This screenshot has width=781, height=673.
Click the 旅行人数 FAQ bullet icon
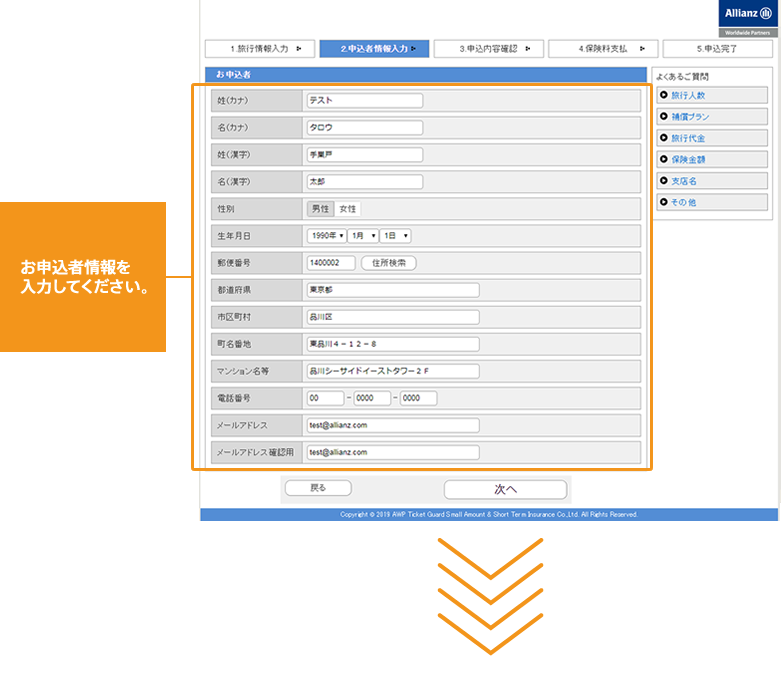662,95
